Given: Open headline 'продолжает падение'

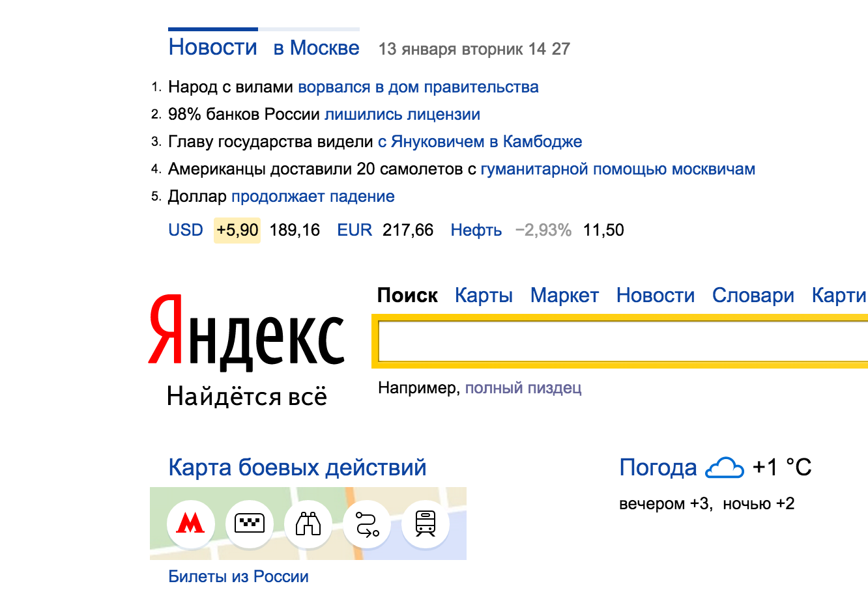Looking at the screenshot, I should pos(313,197).
